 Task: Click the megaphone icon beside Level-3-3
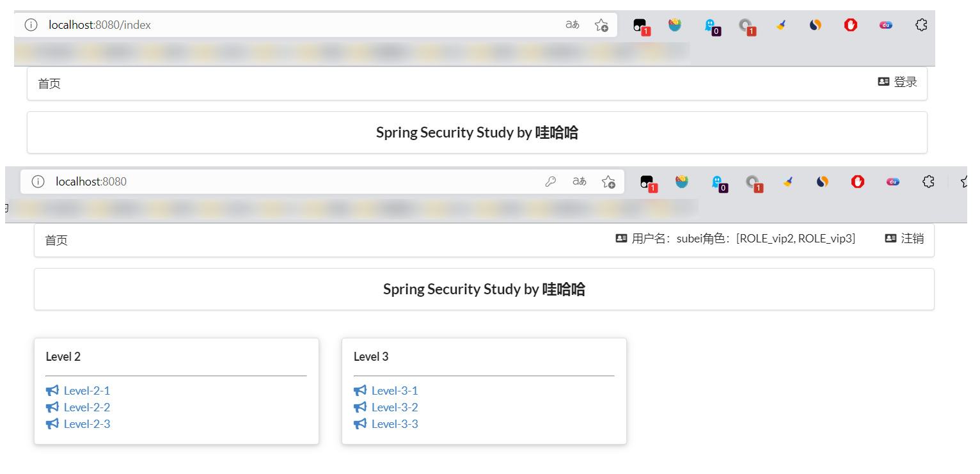click(360, 424)
